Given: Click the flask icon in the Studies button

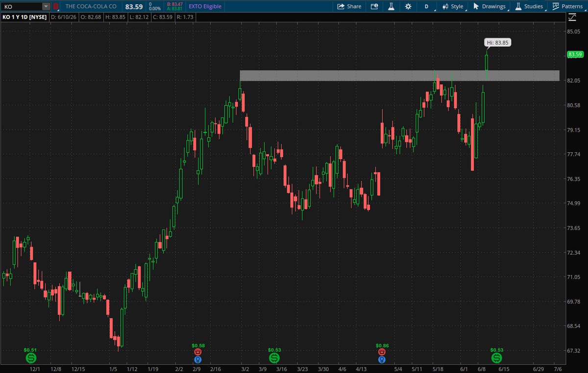Looking at the screenshot, I should pyautogui.click(x=518, y=6).
